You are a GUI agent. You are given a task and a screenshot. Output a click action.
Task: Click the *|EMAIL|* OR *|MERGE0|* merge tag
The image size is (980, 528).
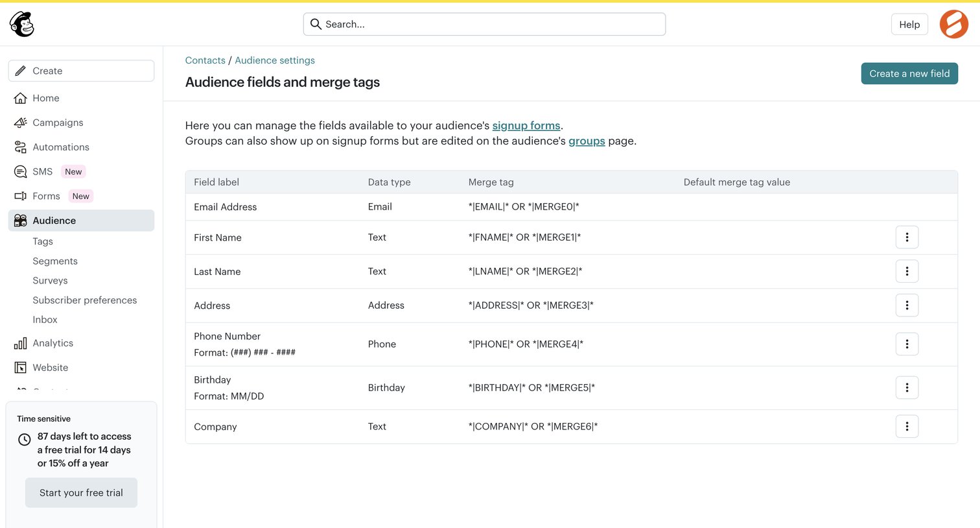pos(524,207)
